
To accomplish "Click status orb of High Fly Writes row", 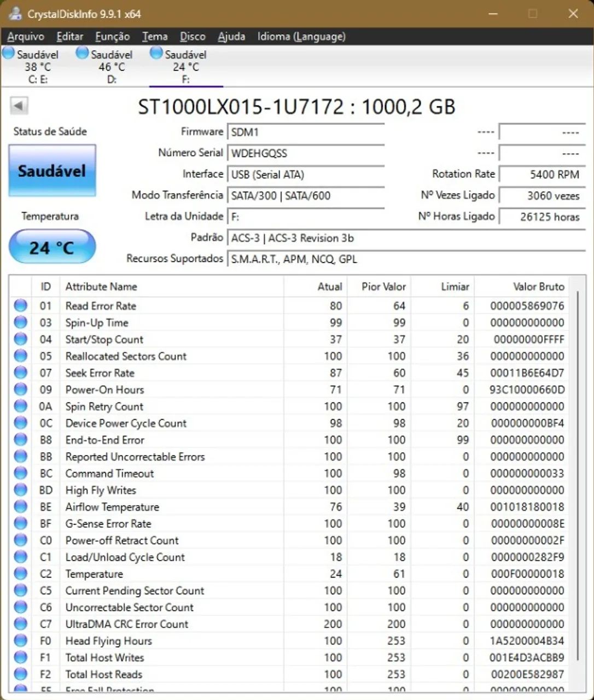I will pyautogui.click(x=21, y=490).
